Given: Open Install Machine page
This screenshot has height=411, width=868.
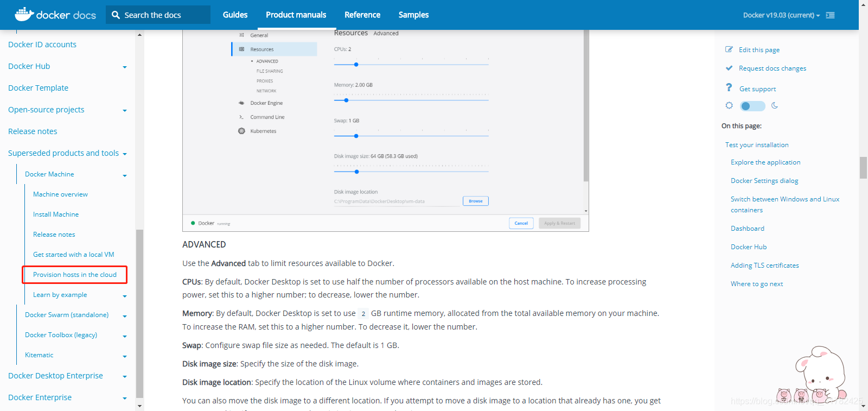Looking at the screenshot, I should click(x=56, y=214).
